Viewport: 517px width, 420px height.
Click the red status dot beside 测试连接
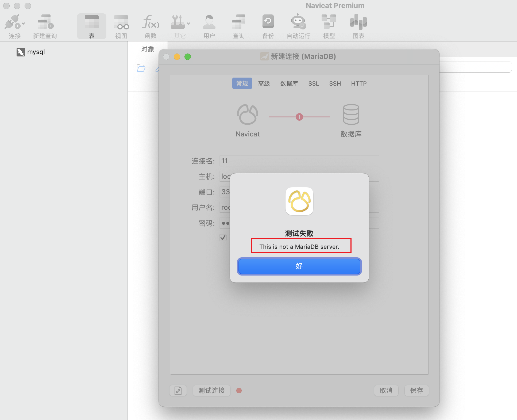(x=239, y=391)
